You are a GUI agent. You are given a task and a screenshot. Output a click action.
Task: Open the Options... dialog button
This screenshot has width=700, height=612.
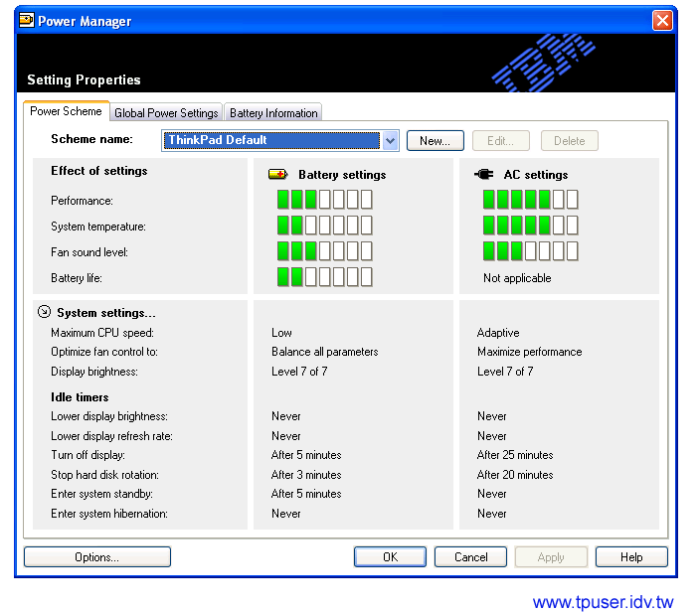click(x=96, y=557)
